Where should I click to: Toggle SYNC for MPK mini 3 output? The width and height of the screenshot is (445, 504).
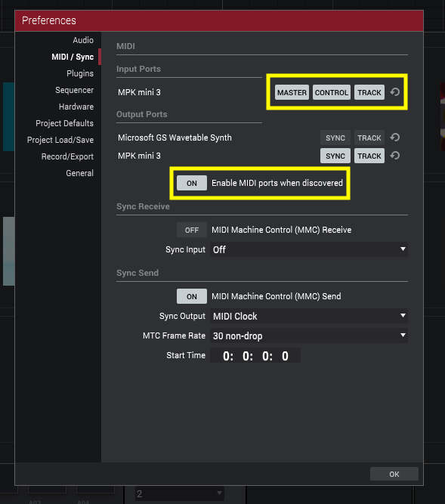coord(335,156)
